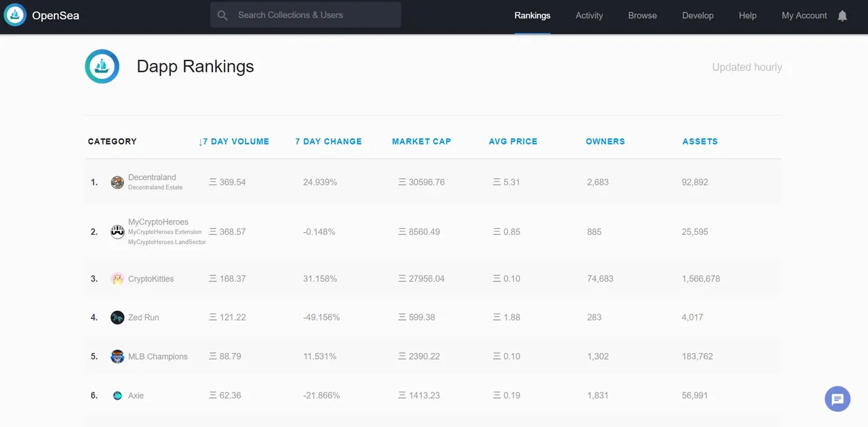Screen dimensions: 868x427
Task: Open the Decentraland Estate sub-collection
Action: [x=155, y=187]
